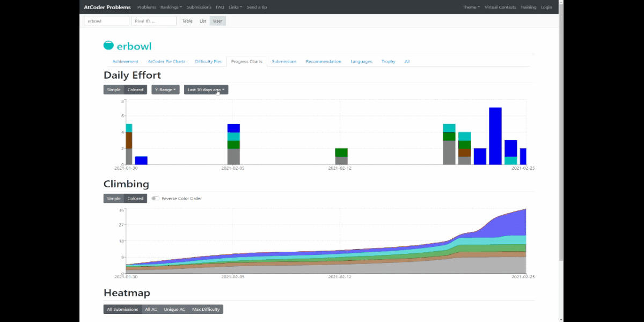Viewport: 644px width, 322px height.
Task: Set Daily Effort chart to Colored
Action: [135, 90]
